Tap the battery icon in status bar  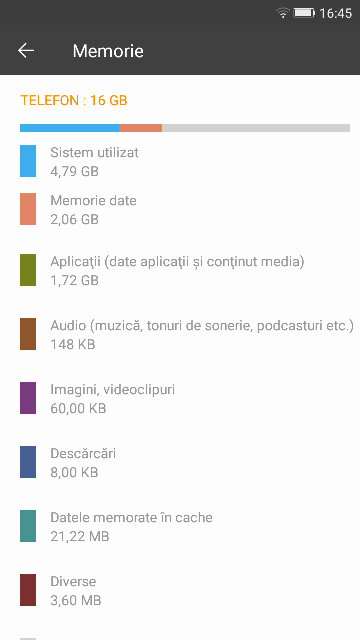[304, 13]
